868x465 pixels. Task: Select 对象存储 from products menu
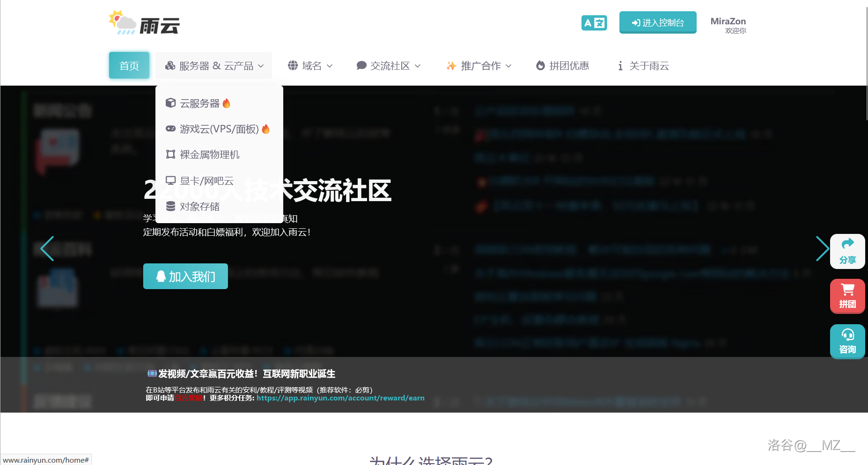(199, 207)
